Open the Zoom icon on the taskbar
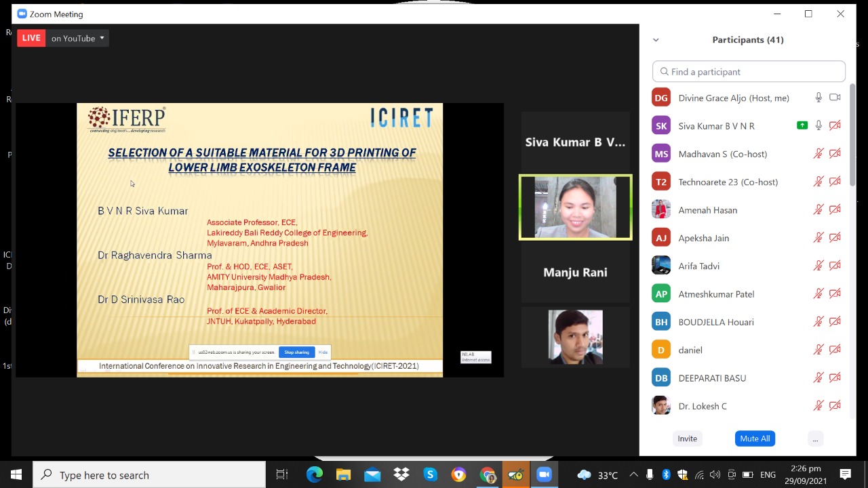This screenshot has width=868, height=488. click(545, 474)
